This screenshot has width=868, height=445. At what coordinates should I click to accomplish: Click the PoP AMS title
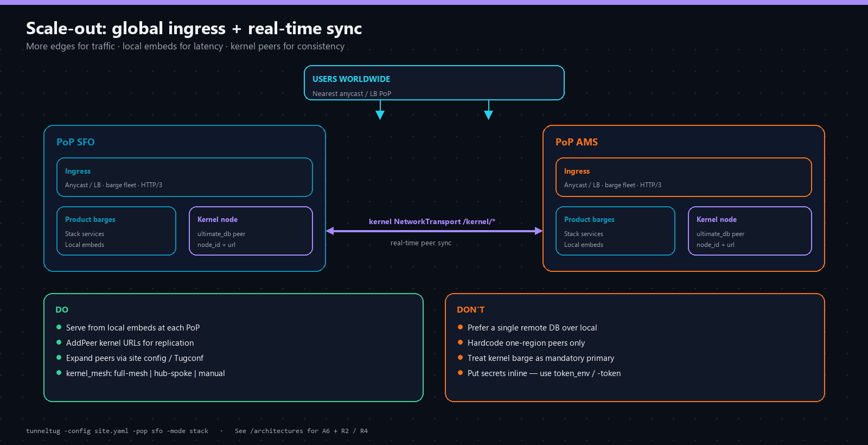(x=577, y=142)
